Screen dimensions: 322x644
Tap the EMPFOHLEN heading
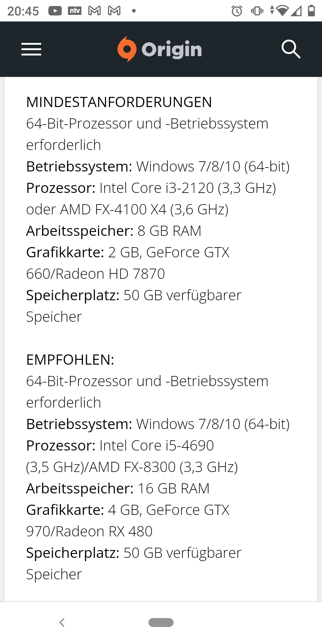point(70,360)
